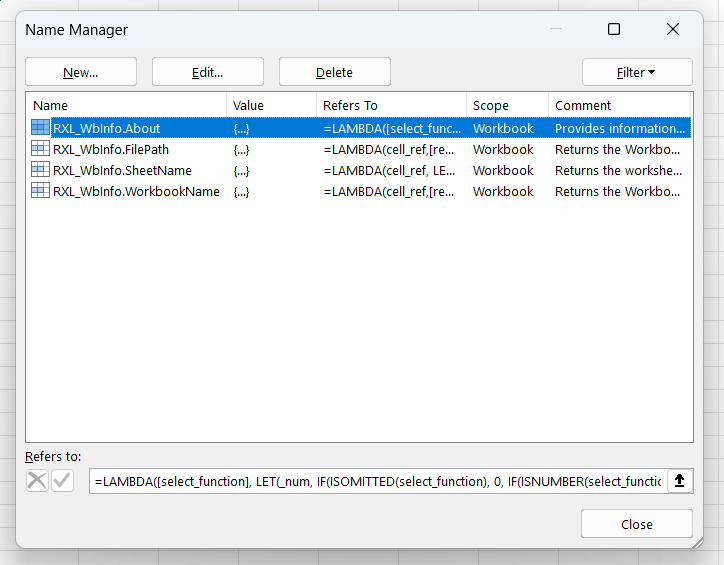The image size is (724, 565).
Task: Sort by the Name column header
Action: [125, 105]
